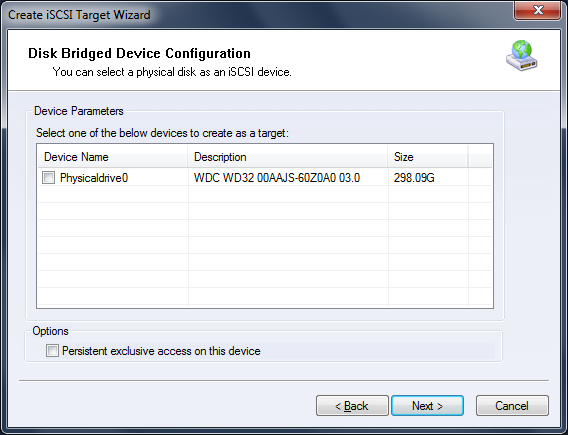Go to previous step with Back button
568x435 pixels.
click(352, 406)
